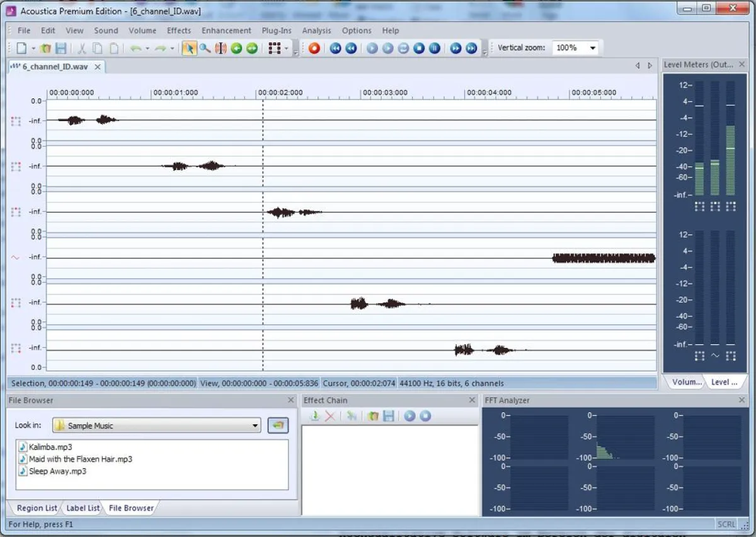Click the red record button
Screen dimensions: 756x537
point(314,48)
